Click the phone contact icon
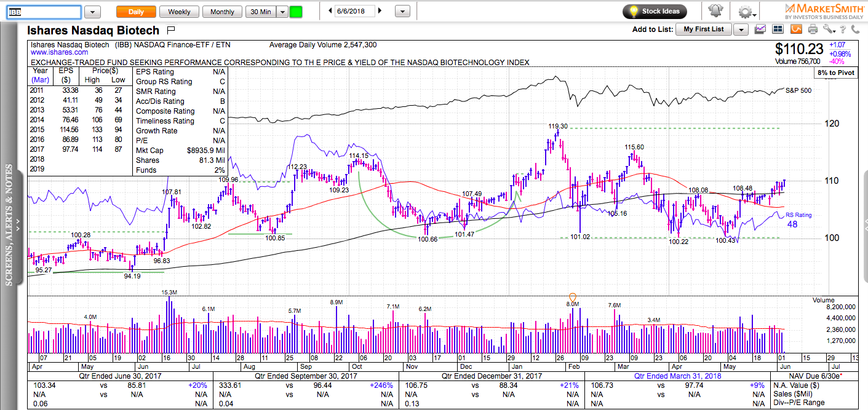The width and height of the screenshot is (868, 410). click(x=856, y=29)
